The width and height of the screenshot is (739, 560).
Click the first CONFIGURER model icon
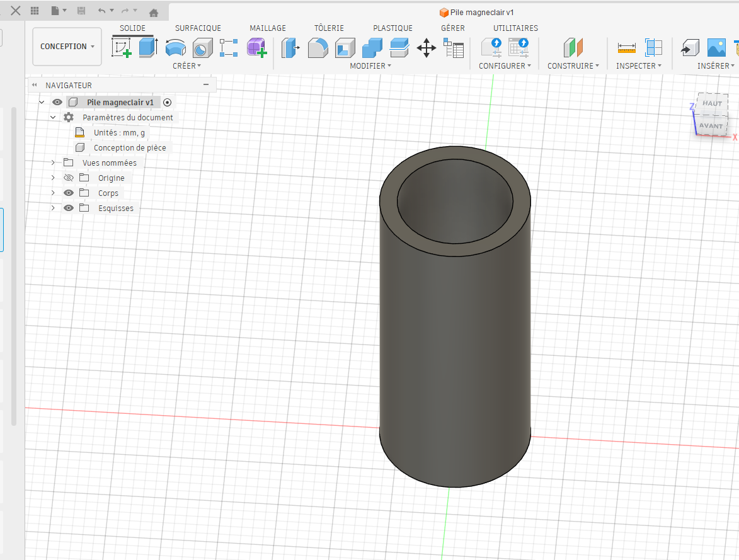point(491,48)
